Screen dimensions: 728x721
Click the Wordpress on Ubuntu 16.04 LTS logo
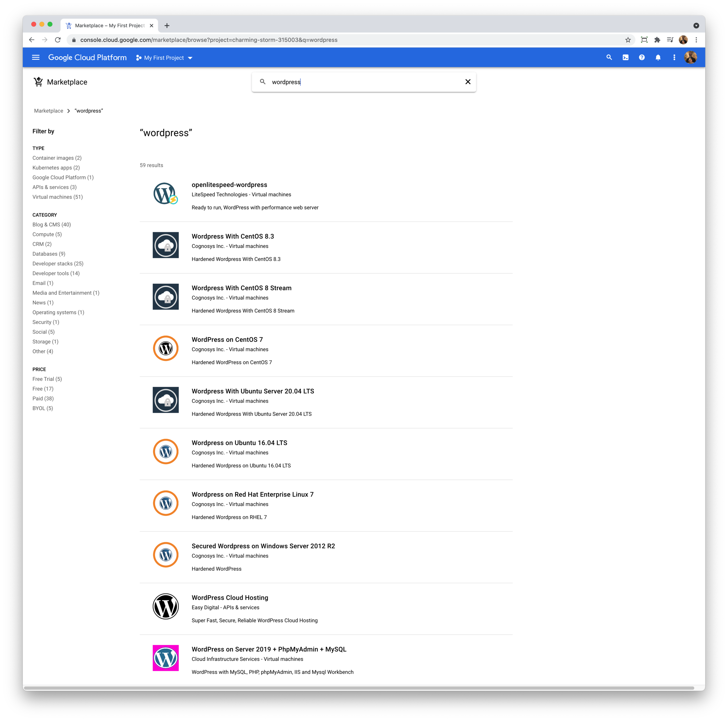[166, 452]
